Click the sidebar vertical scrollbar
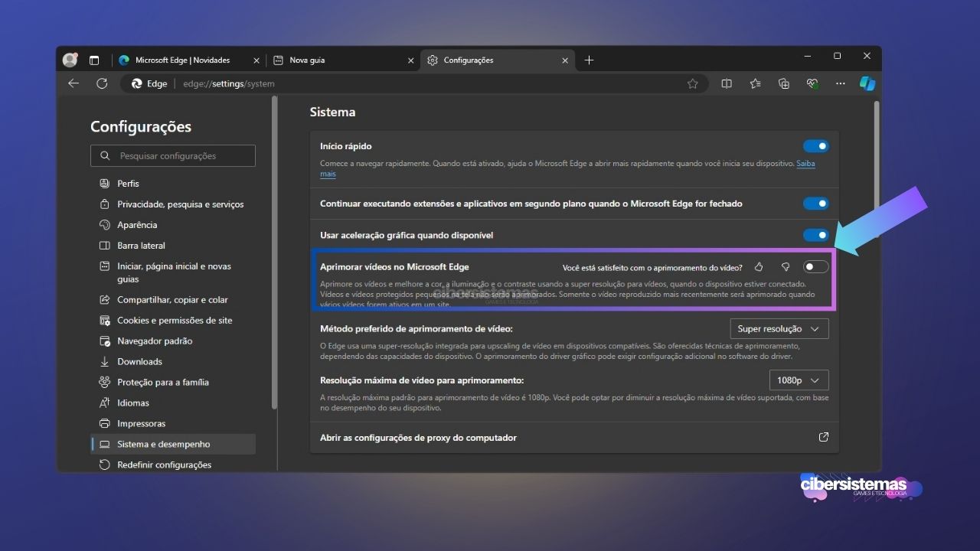 274,253
